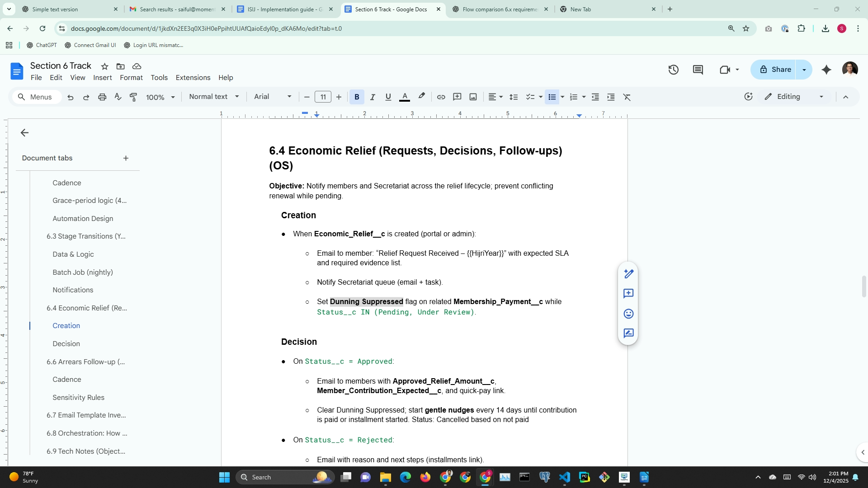Toggle Italic formatting

(373, 97)
